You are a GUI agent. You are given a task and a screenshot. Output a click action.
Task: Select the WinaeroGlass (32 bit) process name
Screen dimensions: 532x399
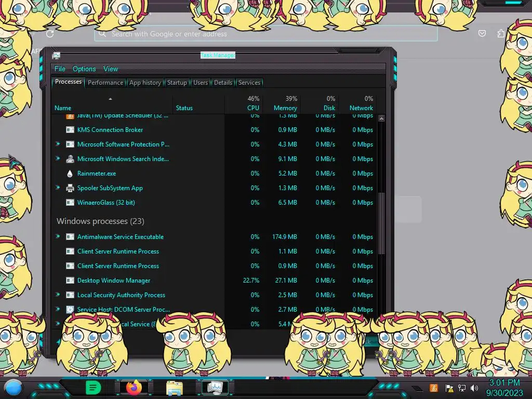click(x=106, y=203)
